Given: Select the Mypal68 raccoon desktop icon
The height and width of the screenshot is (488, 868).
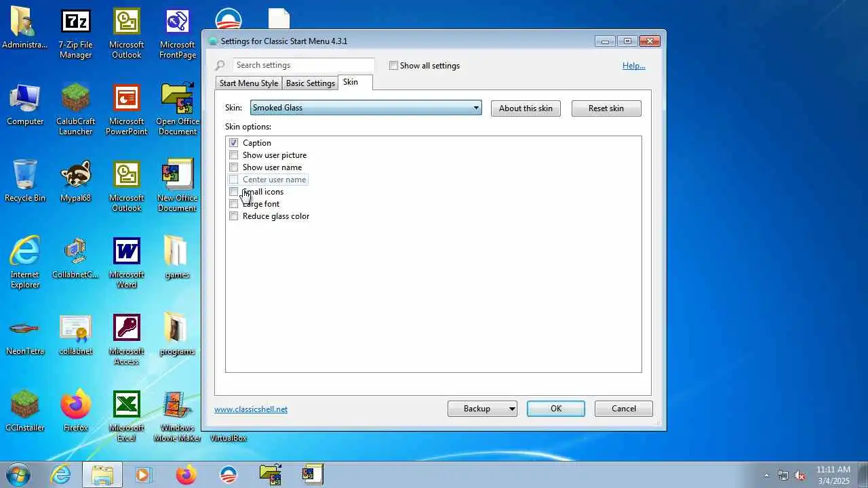Looking at the screenshot, I should pyautogui.click(x=75, y=182).
